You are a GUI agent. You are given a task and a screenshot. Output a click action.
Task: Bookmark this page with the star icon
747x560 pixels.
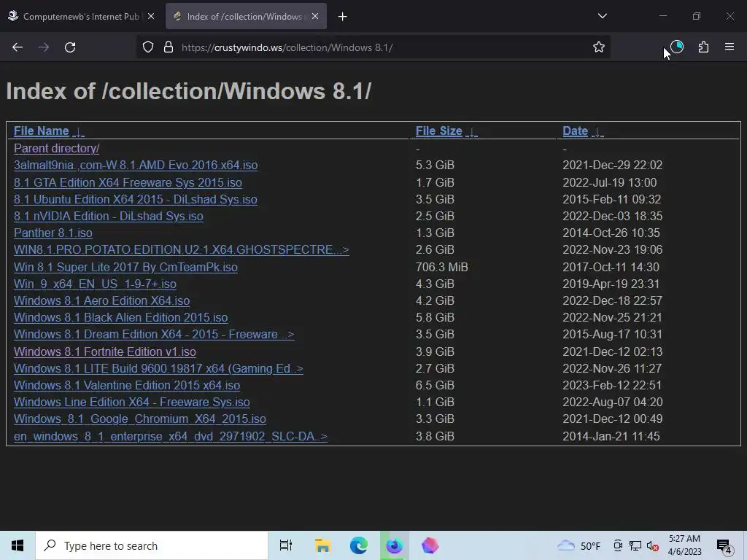click(599, 47)
